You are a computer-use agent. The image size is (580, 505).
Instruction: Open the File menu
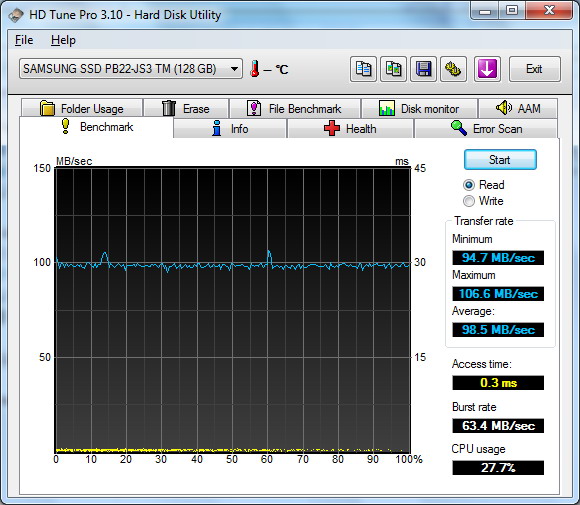[x=24, y=40]
